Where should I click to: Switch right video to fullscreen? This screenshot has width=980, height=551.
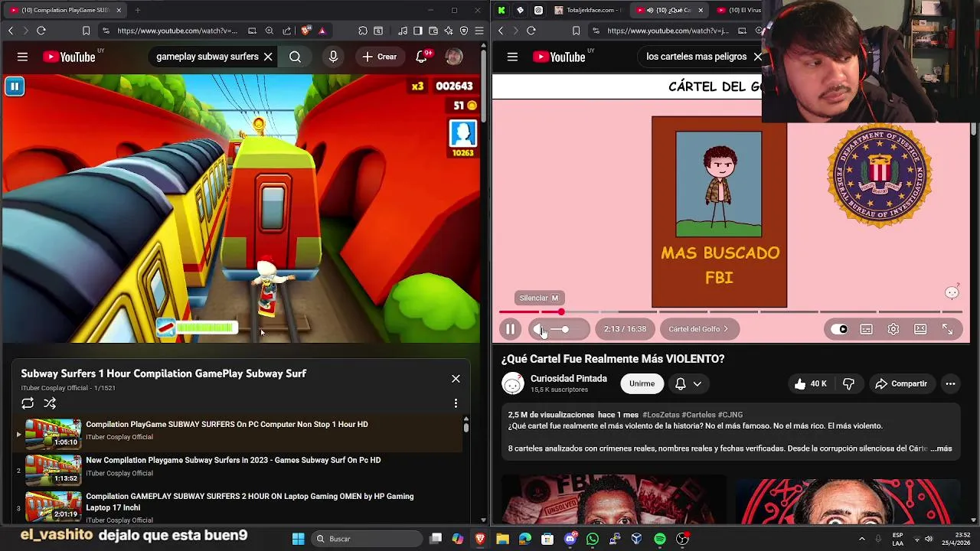[x=947, y=329]
